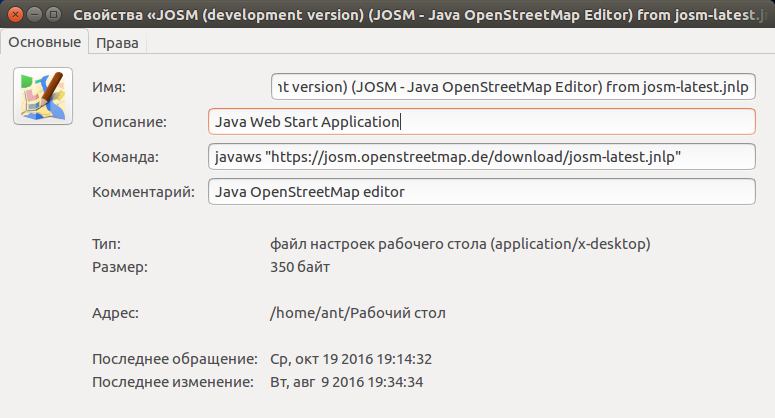Click the window title Свойства JOSM
Viewport: 775px width, 418px height.
coord(420,15)
